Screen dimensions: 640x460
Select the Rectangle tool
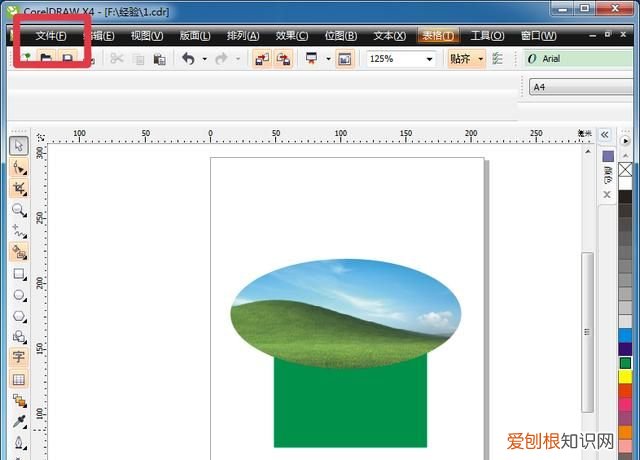pos(19,274)
